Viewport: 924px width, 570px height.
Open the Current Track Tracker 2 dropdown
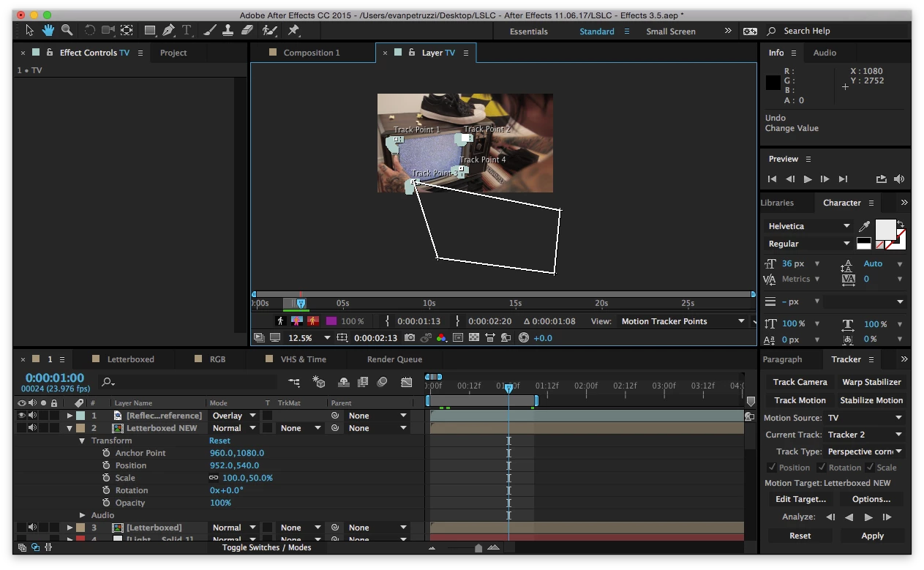[x=864, y=435]
